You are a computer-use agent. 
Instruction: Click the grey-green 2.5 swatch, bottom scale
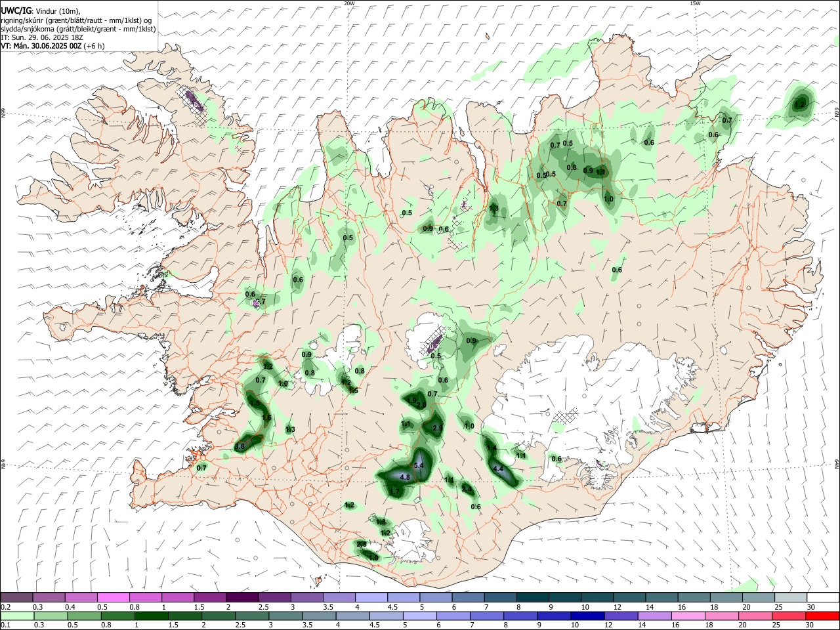[x=251, y=616]
